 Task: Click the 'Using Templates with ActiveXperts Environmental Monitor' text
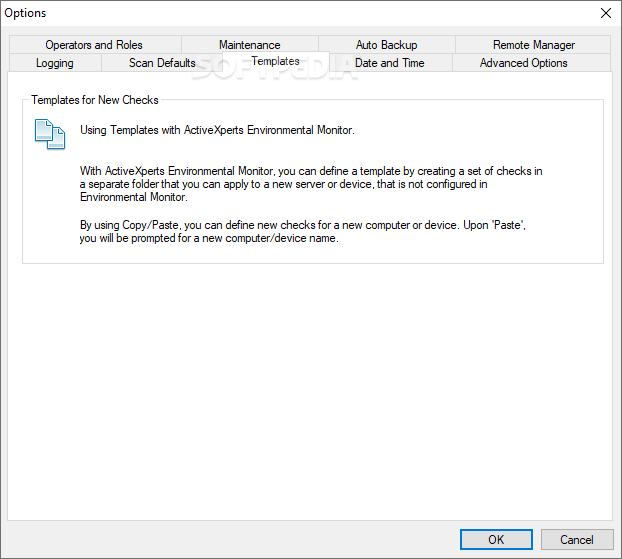click(x=217, y=130)
